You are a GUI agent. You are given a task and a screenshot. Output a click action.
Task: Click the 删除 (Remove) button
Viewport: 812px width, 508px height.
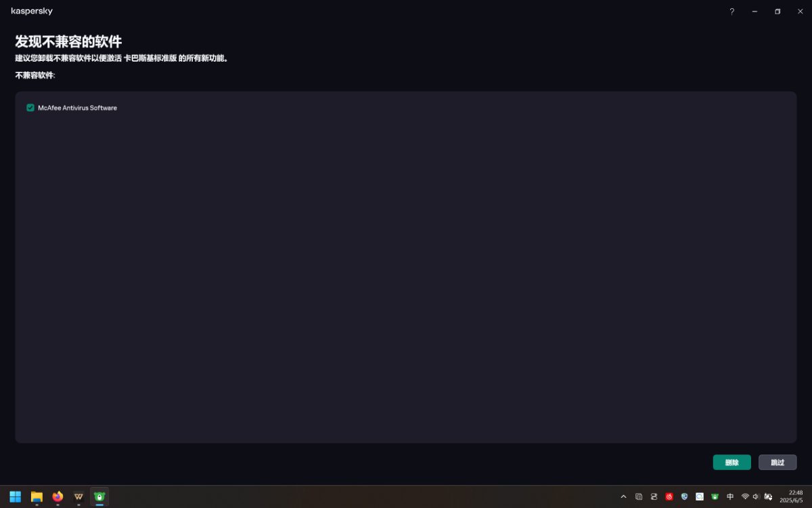(x=731, y=463)
